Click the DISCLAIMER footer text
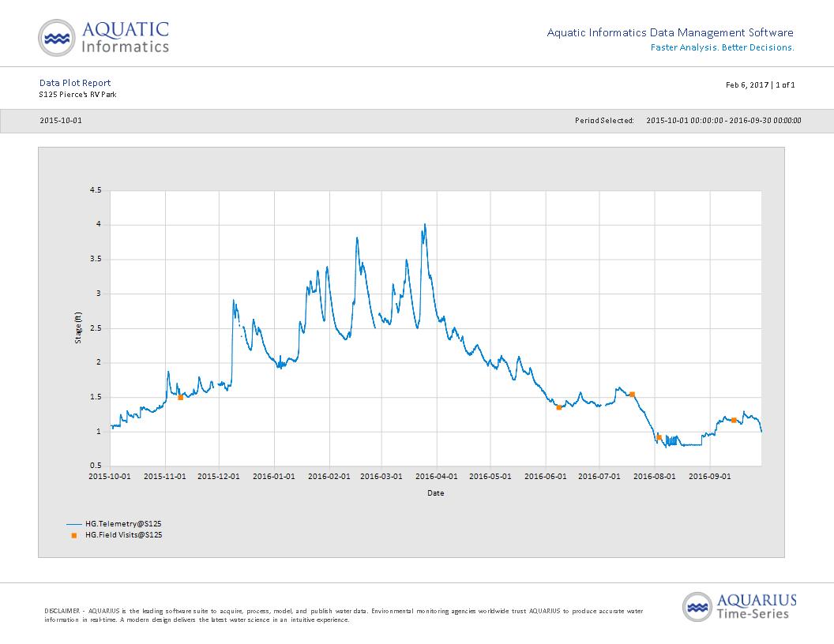The image size is (834, 644). tap(344, 616)
